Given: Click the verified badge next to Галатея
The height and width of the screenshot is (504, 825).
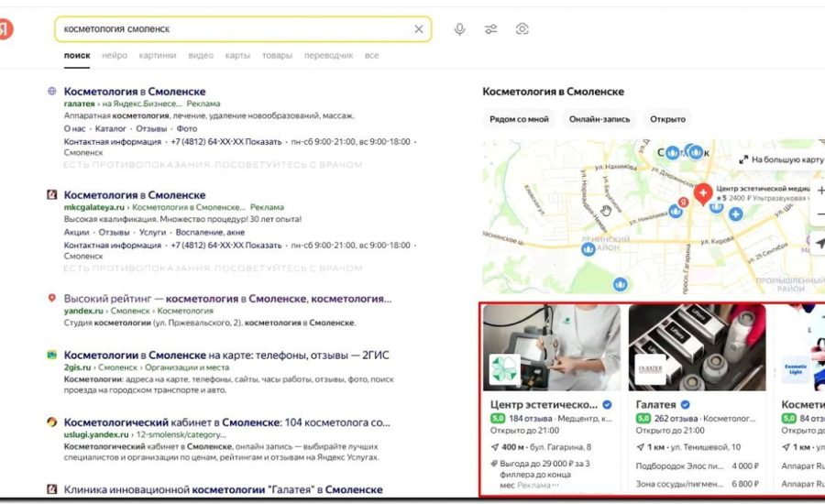Looking at the screenshot, I should pyautogui.click(x=685, y=404).
